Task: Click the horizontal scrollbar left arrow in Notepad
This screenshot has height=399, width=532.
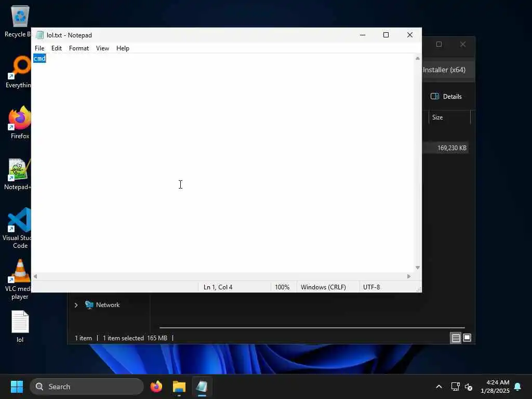Action: [35, 276]
